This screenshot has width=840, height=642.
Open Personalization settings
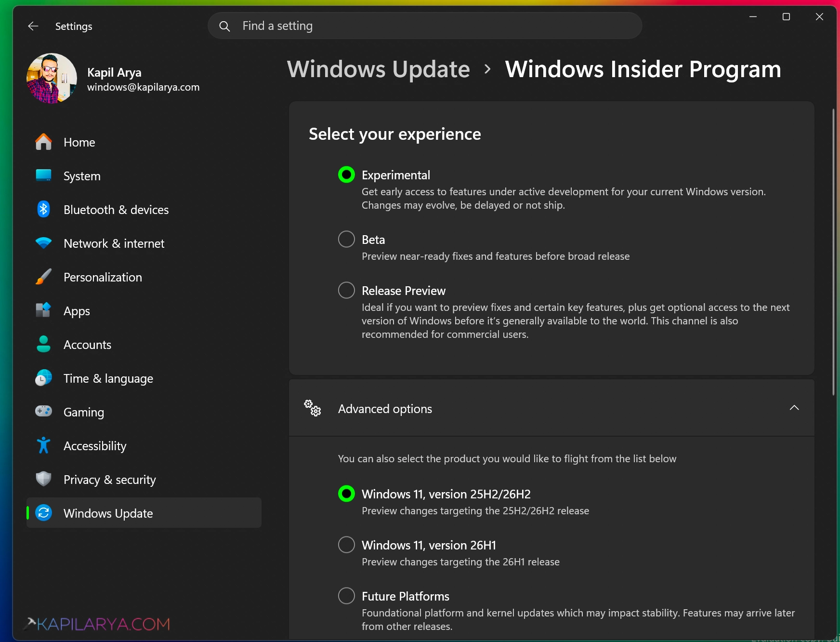pyautogui.click(x=144, y=277)
